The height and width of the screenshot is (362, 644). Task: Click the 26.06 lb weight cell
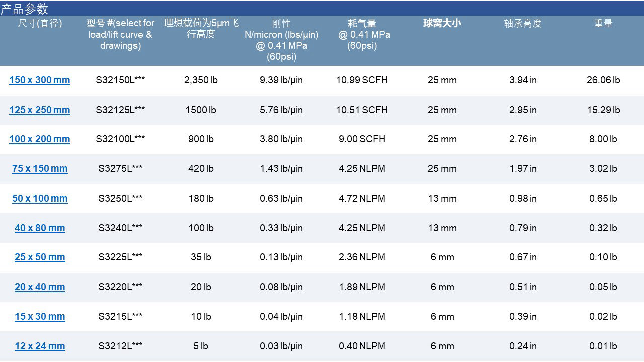click(603, 80)
